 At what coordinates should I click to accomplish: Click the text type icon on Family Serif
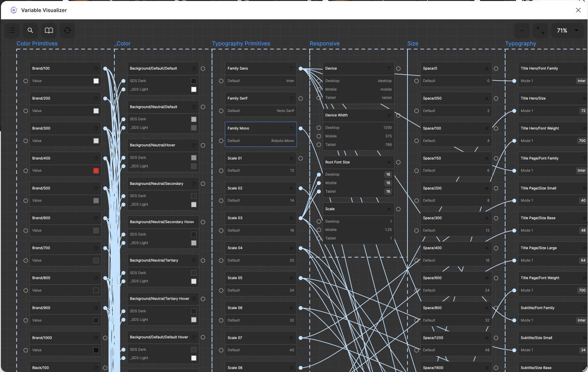(x=292, y=98)
